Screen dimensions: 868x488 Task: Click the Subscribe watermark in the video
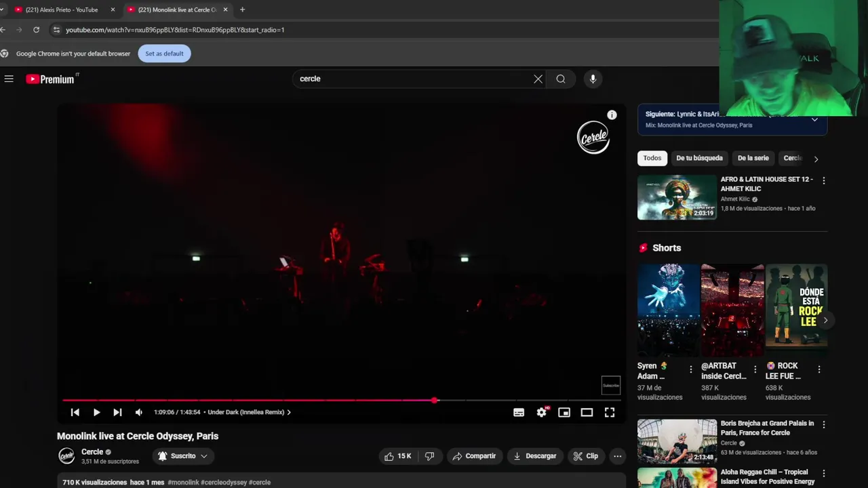tap(611, 385)
